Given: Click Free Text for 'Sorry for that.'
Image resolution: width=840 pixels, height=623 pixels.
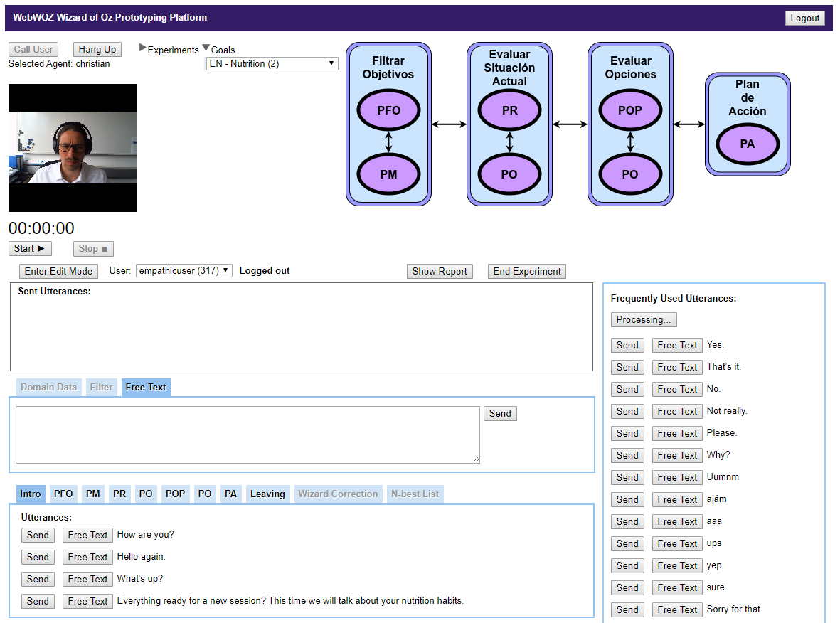Looking at the screenshot, I should pos(677,609).
